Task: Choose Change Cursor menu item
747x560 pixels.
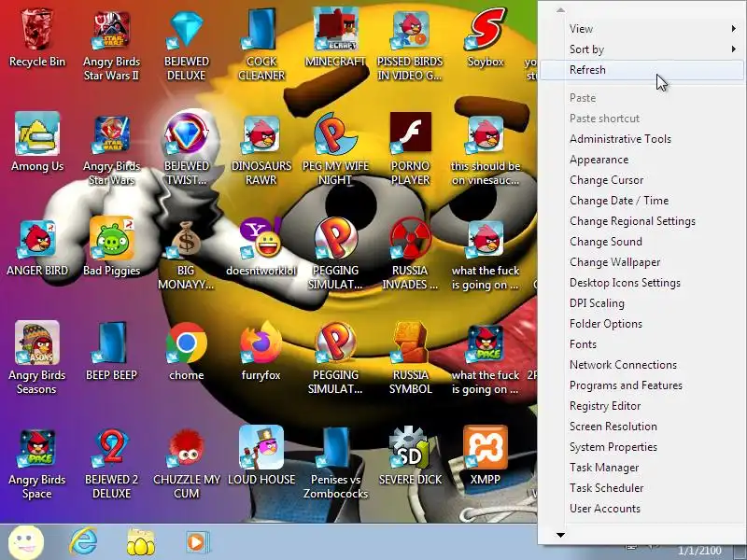Action: pyautogui.click(x=642, y=179)
